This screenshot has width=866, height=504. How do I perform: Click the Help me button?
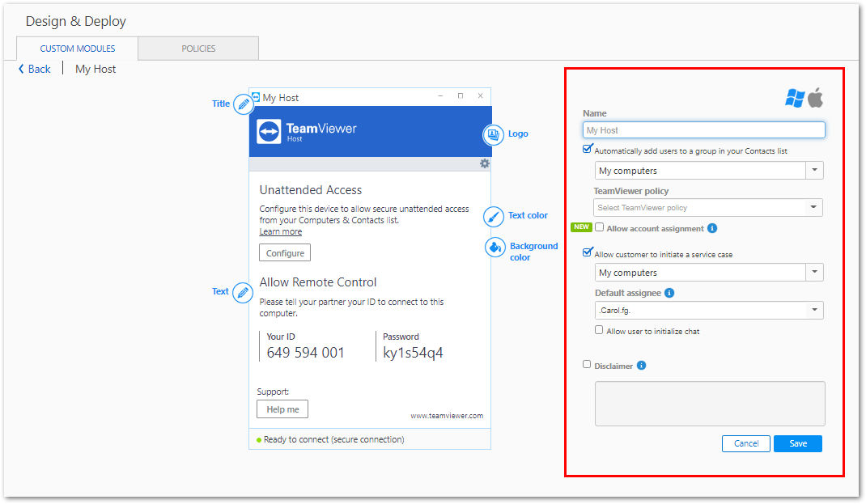pos(282,409)
